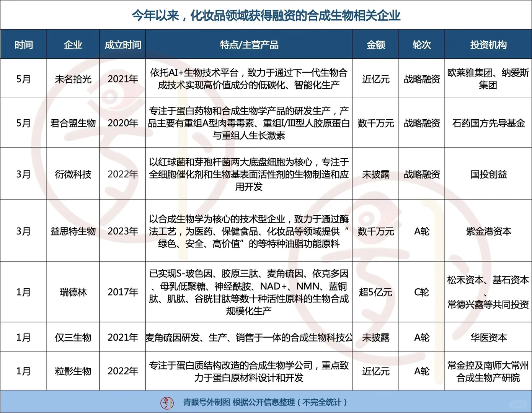
Task: Select the company 衍微科技
Action: point(73,173)
